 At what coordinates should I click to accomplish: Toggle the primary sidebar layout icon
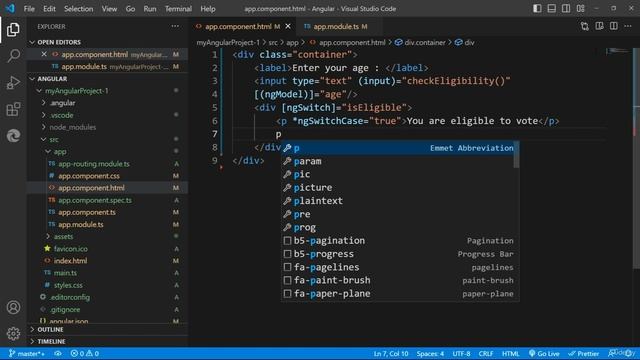click(x=537, y=9)
